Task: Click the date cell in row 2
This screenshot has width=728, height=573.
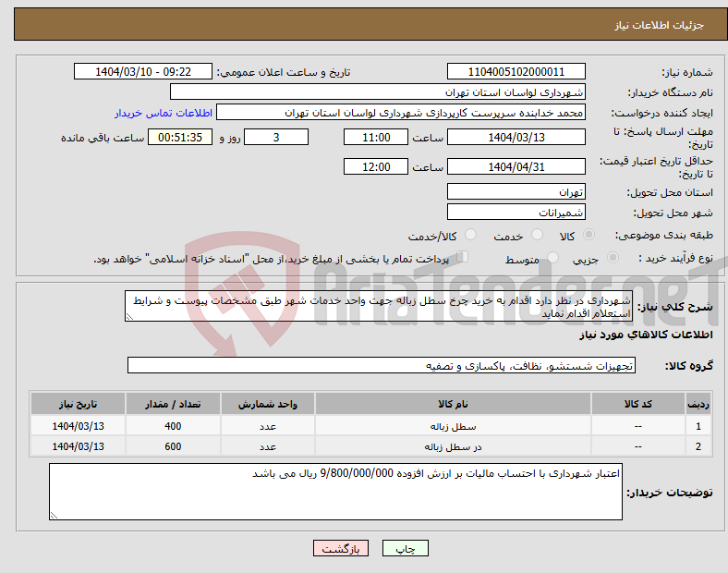Action: (78, 446)
